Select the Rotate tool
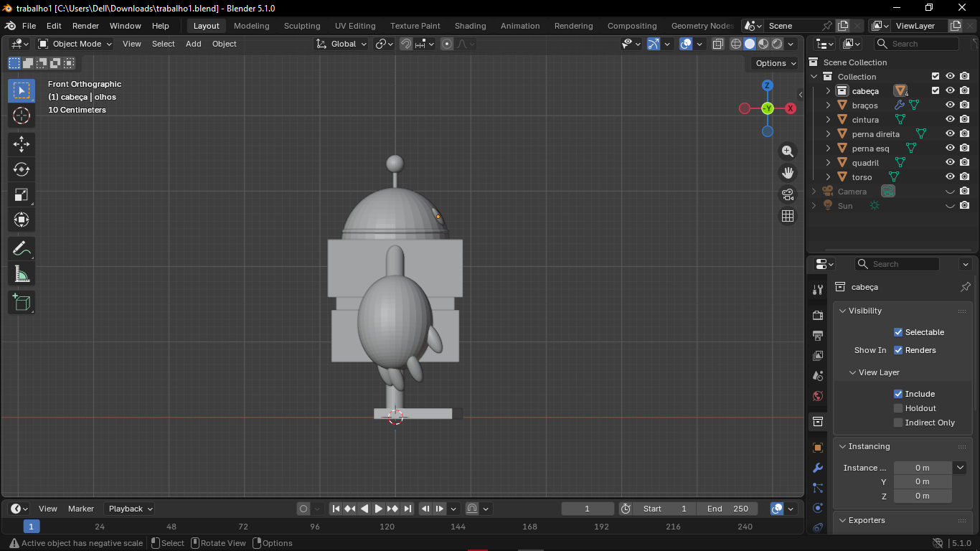980x551 pixels. click(x=22, y=169)
